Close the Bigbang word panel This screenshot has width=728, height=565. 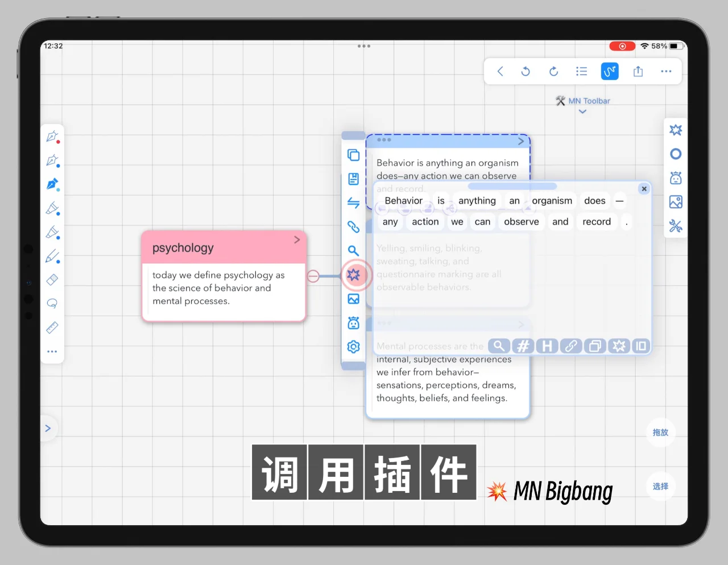[x=644, y=189]
